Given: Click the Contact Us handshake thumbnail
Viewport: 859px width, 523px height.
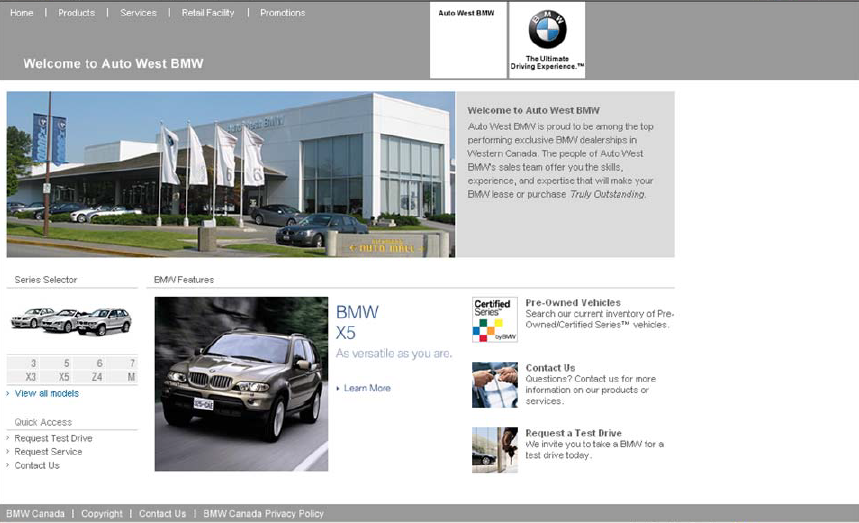Looking at the screenshot, I should [x=495, y=384].
